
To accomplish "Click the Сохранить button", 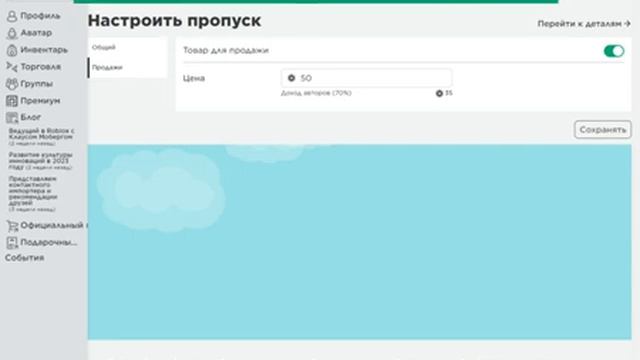I will [x=603, y=130].
